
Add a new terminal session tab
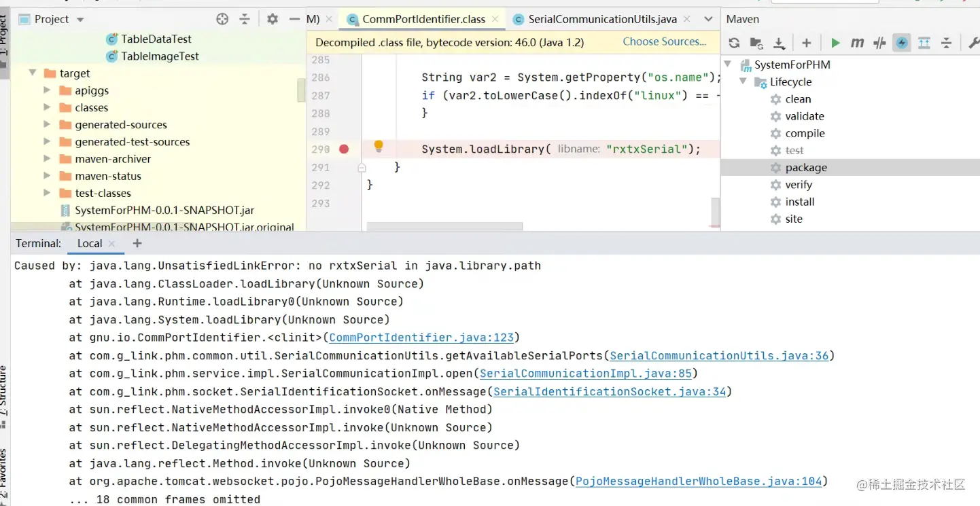(137, 243)
